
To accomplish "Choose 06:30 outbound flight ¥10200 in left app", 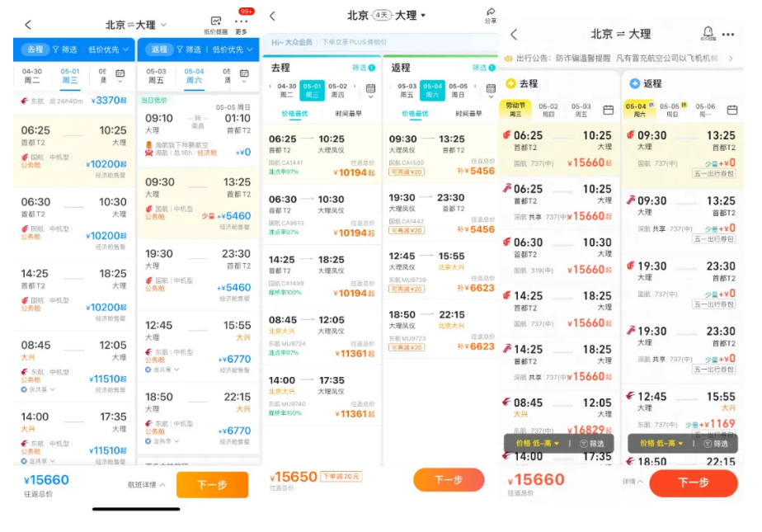I will pyautogui.click(x=74, y=223).
